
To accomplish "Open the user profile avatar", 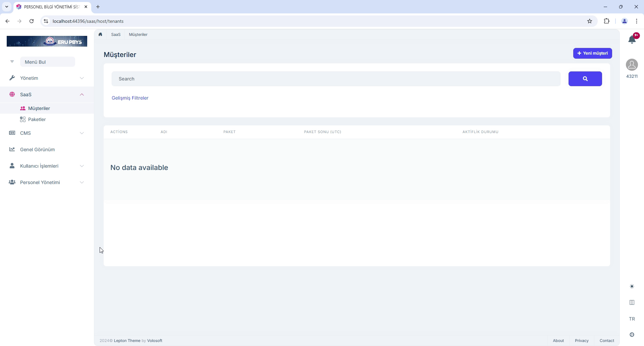I will [632, 65].
